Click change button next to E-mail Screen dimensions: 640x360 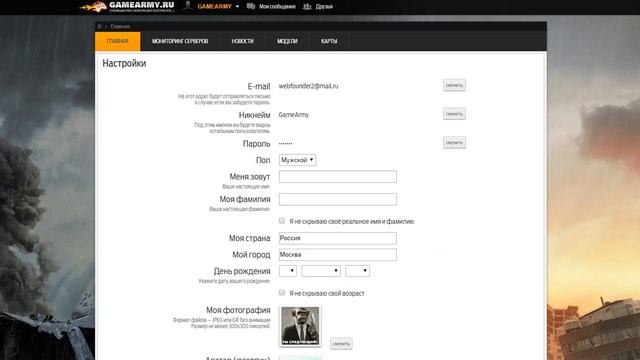click(454, 85)
